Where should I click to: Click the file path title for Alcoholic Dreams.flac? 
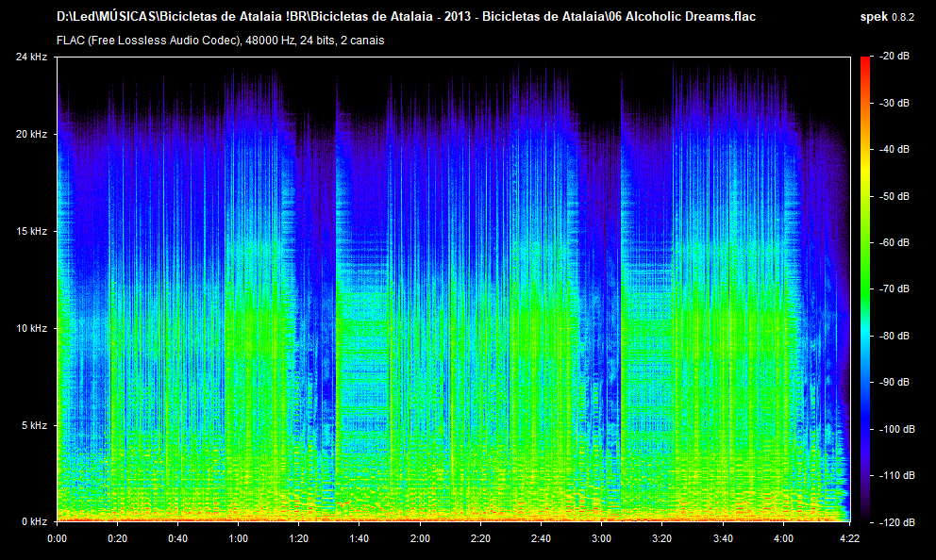point(406,17)
